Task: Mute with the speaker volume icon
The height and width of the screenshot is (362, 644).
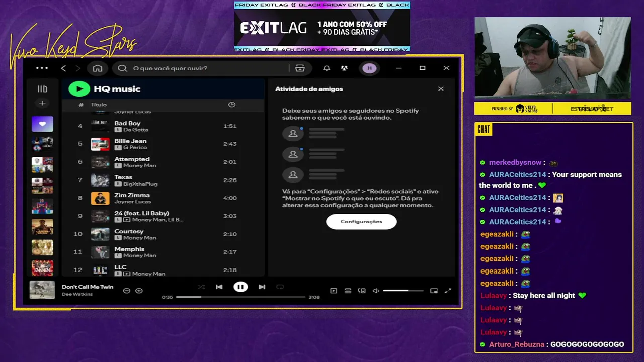Action: (x=376, y=291)
